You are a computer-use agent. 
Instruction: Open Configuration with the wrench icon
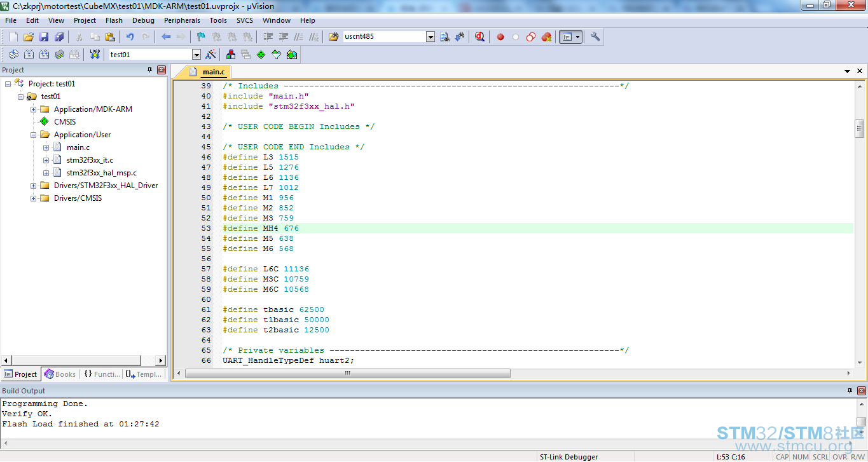point(595,37)
